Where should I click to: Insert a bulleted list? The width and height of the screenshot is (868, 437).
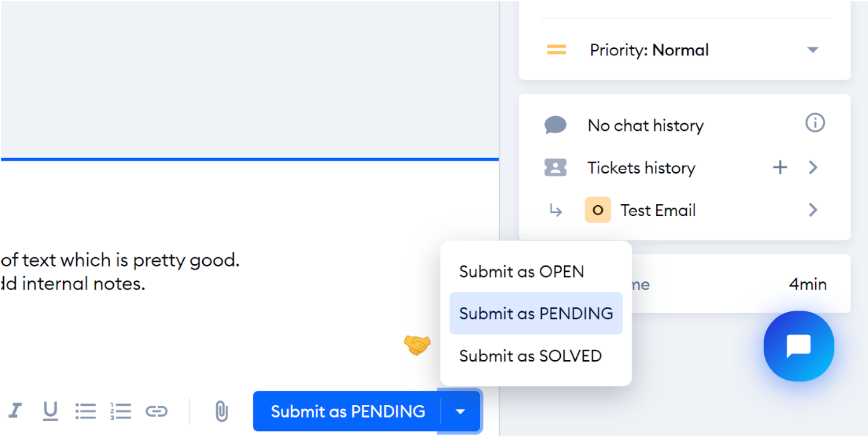click(x=85, y=412)
